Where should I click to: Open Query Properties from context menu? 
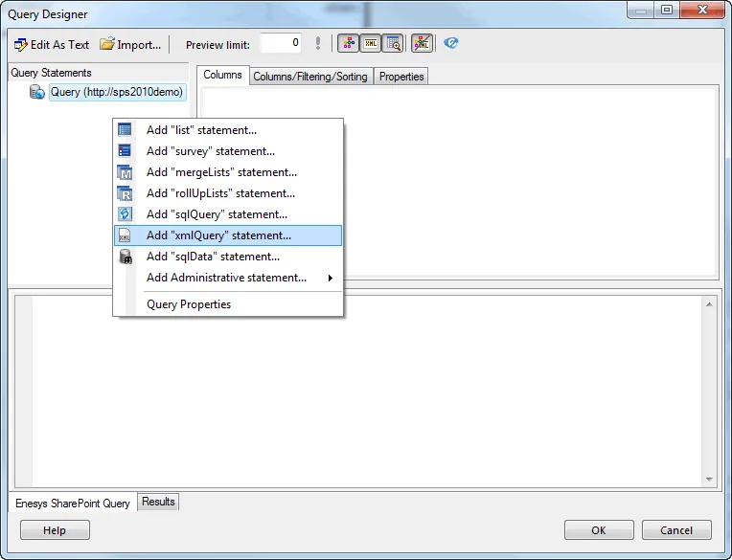228,304
